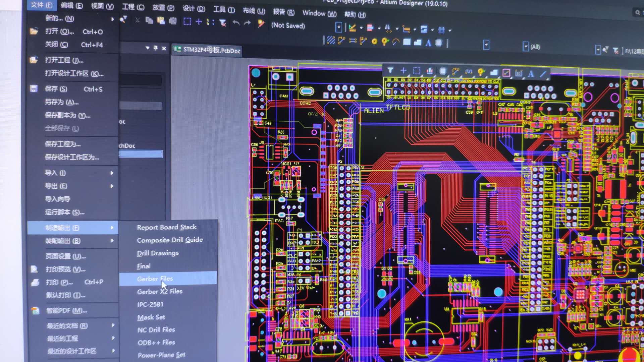The width and height of the screenshot is (644, 362).
Task: Select the interactive routing tool in active bar
Action: [455, 71]
